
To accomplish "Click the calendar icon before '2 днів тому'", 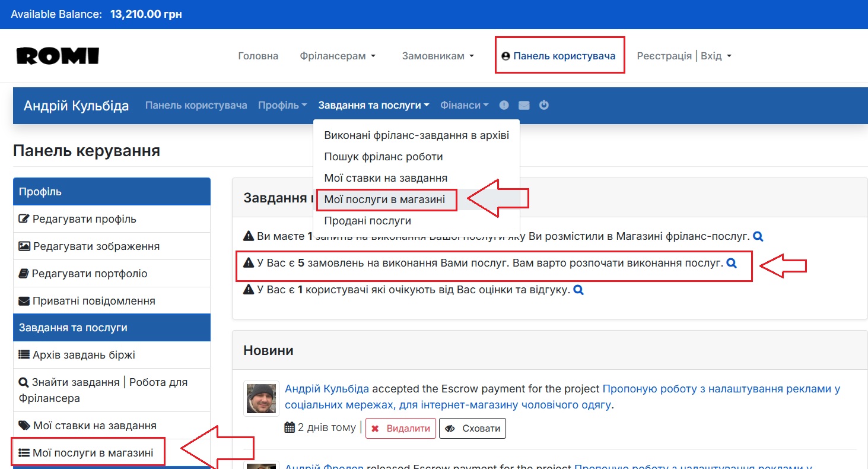I will point(290,427).
